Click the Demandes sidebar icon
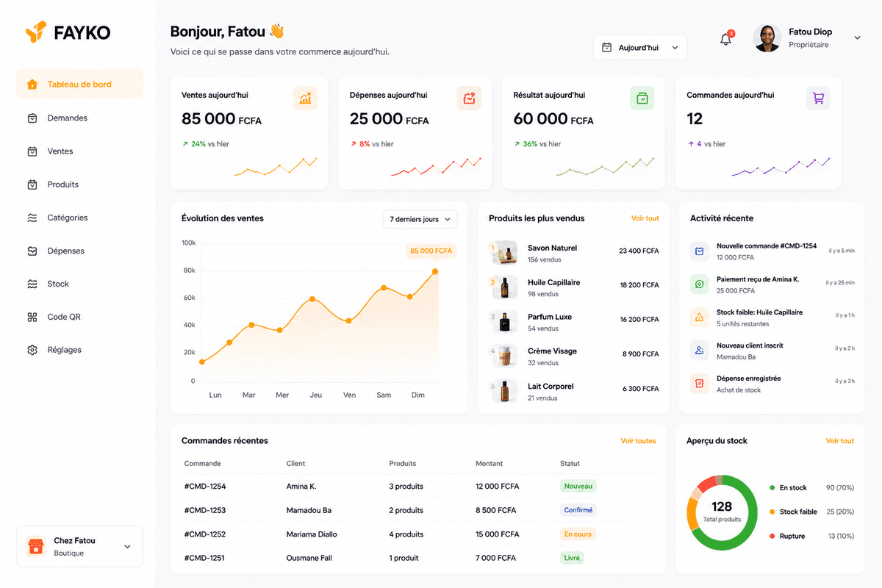The width and height of the screenshot is (882, 588). tap(32, 118)
